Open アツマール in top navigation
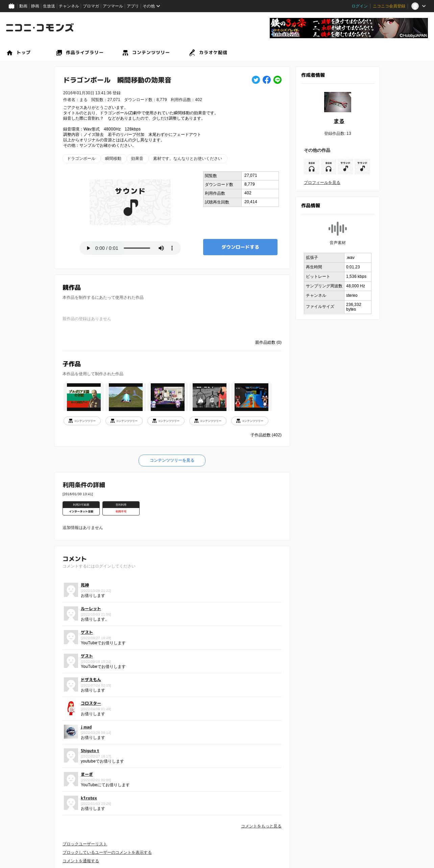The width and height of the screenshot is (434, 868). (113, 6)
